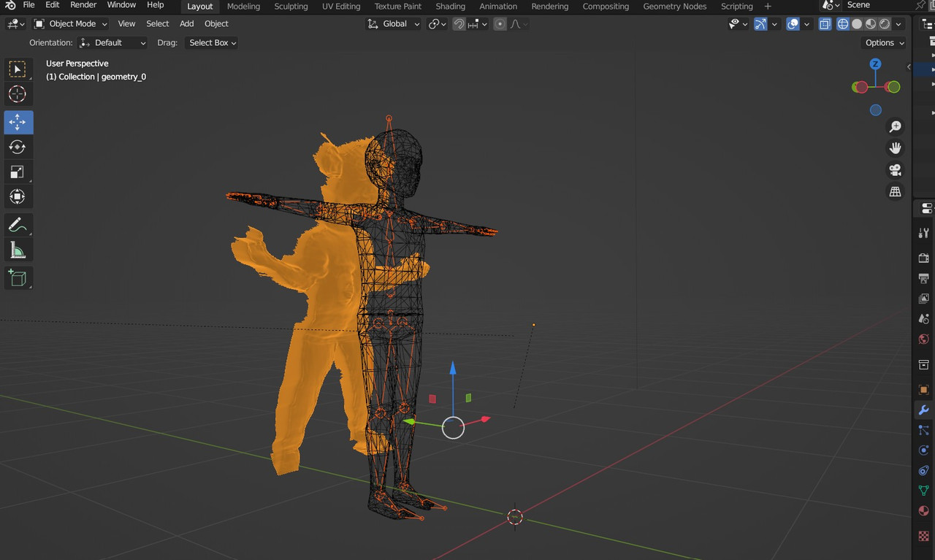Select the Add Cube tool
The height and width of the screenshot is (560, 935).
coord(18,278)
